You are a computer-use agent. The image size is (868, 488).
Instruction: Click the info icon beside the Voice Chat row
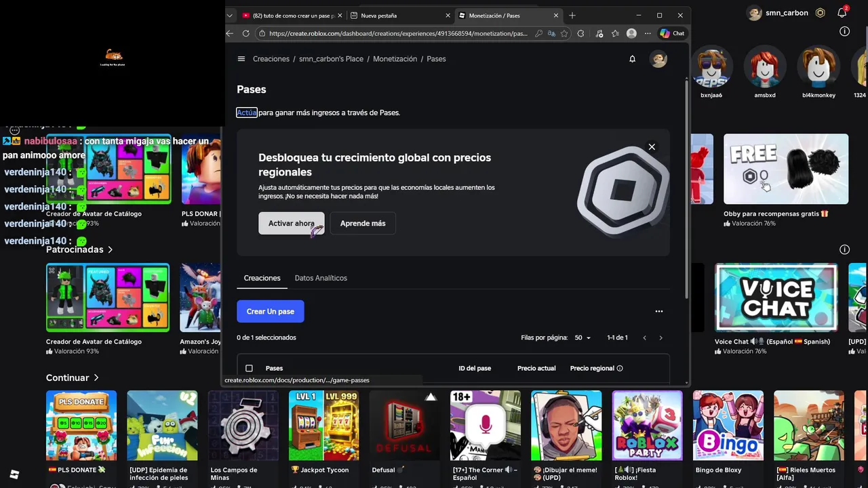844,249
